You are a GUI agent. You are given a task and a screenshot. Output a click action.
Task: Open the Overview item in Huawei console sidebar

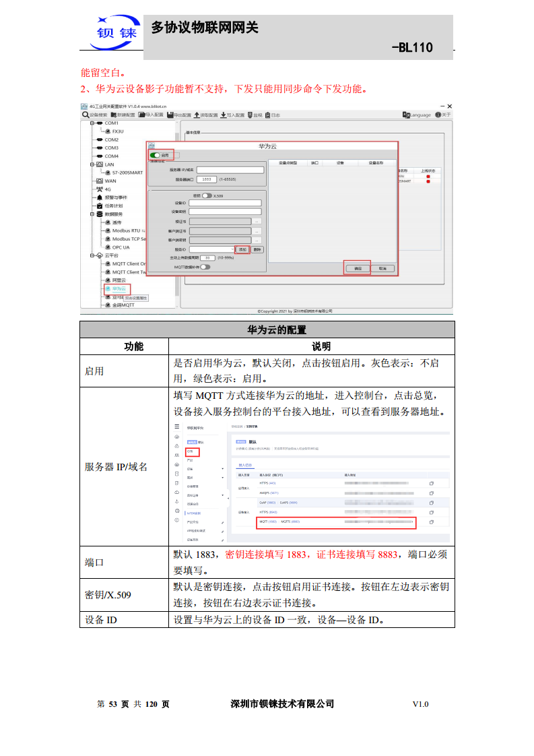pos(191,451)
